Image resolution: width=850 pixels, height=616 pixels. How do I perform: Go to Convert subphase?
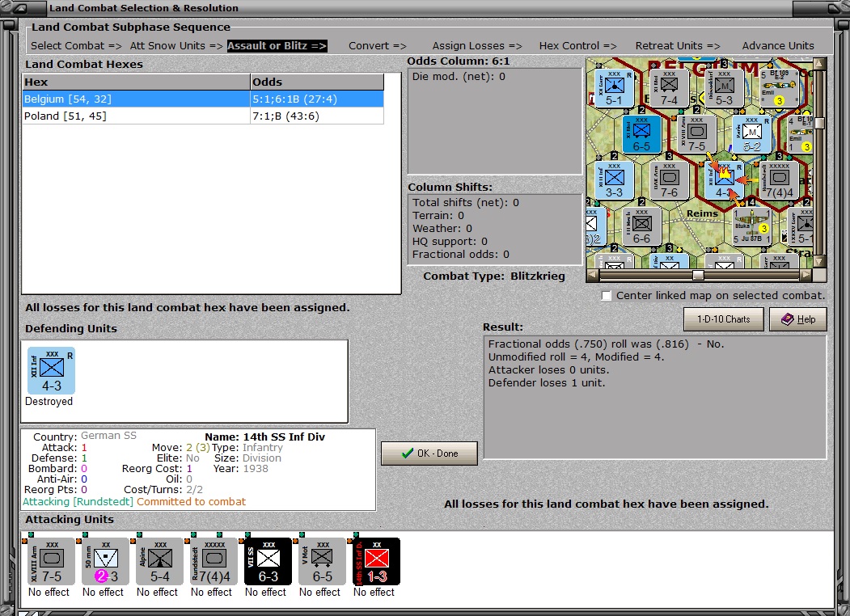[x=378, y=46]
